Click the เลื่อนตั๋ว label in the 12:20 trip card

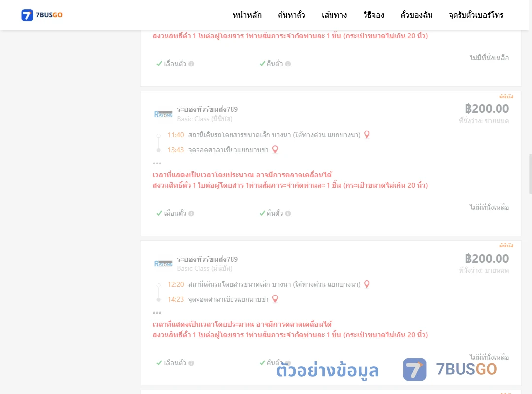pos(175,363)
